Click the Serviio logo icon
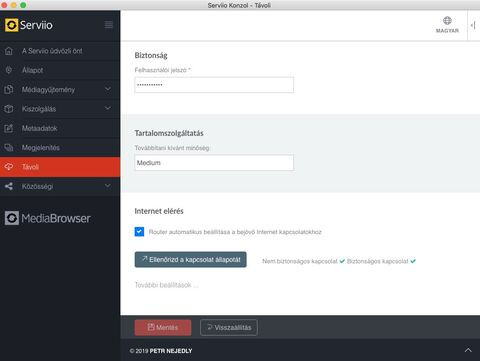 pyautogui.click(x=12, y=25)
